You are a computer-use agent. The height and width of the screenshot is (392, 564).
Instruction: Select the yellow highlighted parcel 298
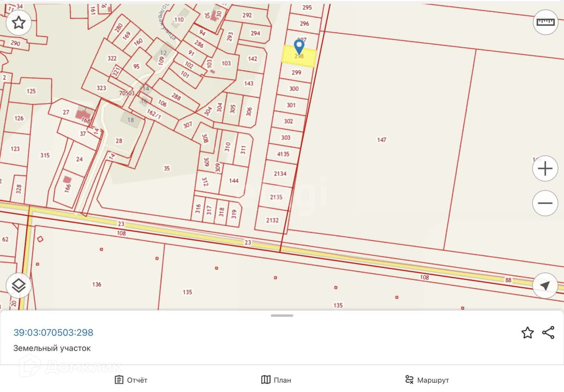[307, 58]
